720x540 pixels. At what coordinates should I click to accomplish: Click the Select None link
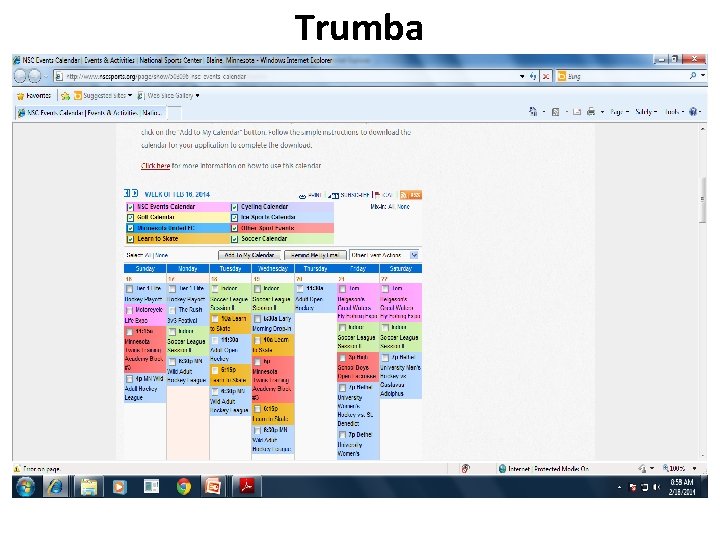pyautogui.click(x=162, y=255)
